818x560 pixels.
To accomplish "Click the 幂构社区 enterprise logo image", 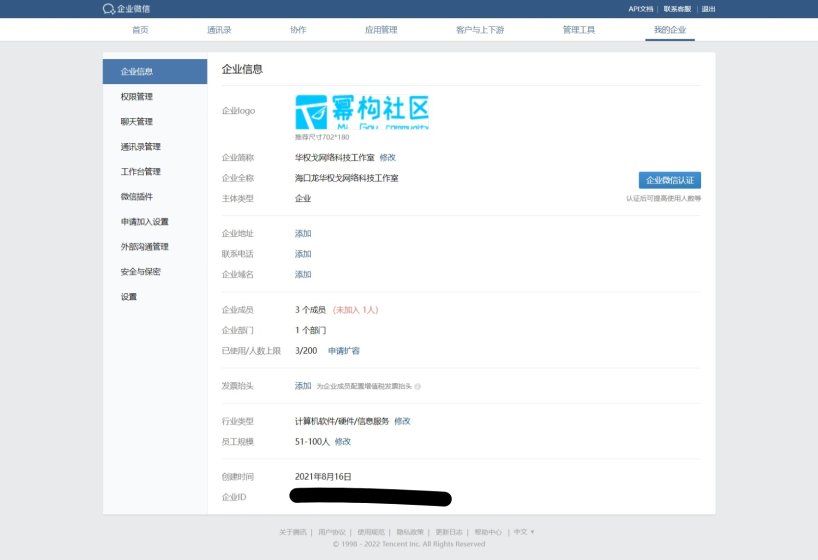I will point(362,111).
